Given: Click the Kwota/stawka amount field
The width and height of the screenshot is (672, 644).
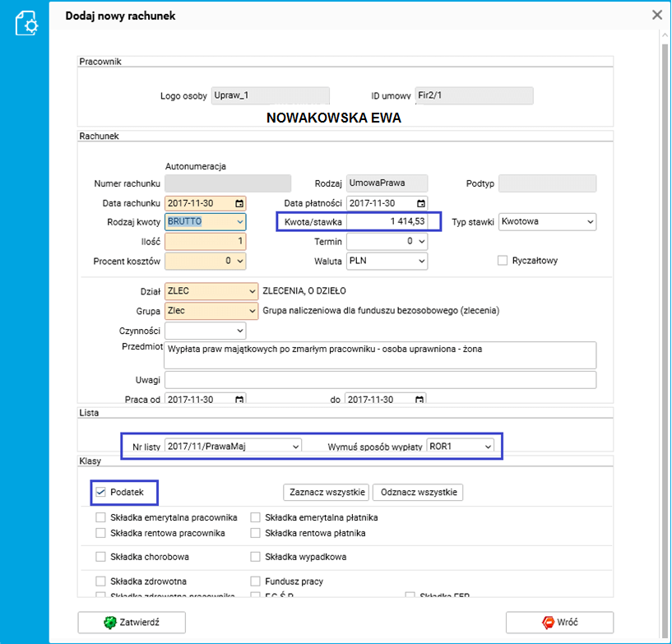Looking at the screenshot, I should pos(387,221).
